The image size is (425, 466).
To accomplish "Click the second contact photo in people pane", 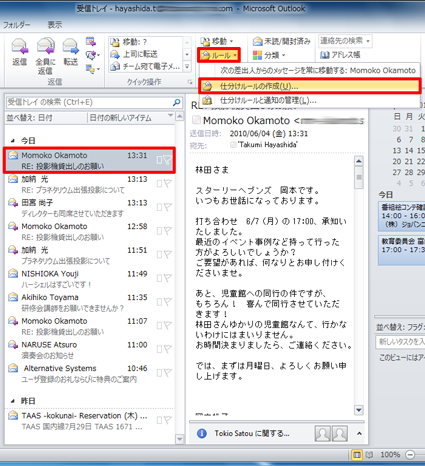I will tap(339, 434).
